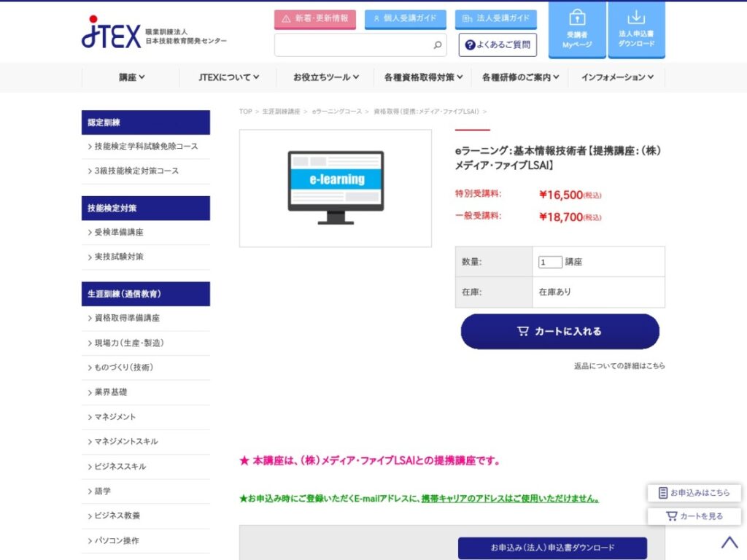
Task: Click the search magnifier icon
Action: tap(438, 44)
